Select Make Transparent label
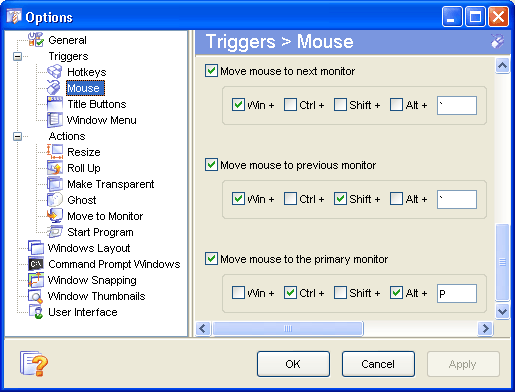This screenshot has width=515, height=392. click(x=111, y=184)
